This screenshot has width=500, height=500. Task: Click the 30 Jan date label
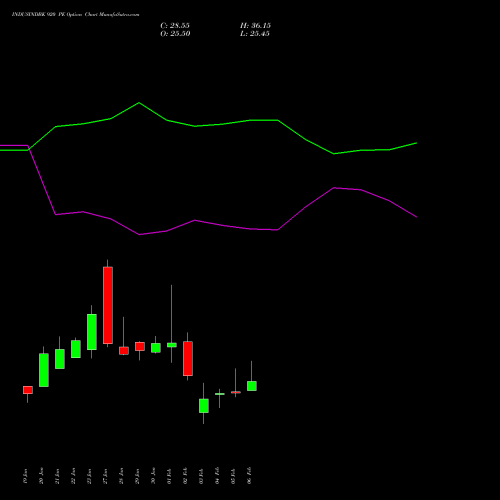click(154, 476)
